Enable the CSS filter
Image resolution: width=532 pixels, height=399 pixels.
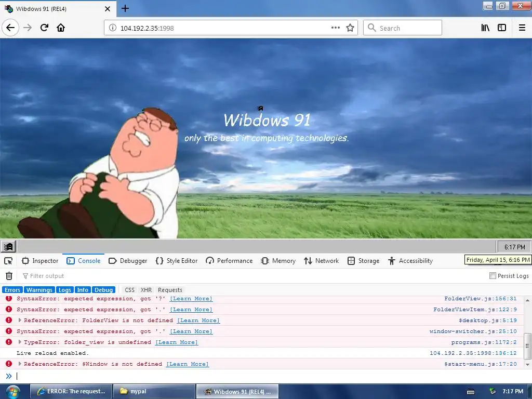pyautogui.click(x=129, y=290)
